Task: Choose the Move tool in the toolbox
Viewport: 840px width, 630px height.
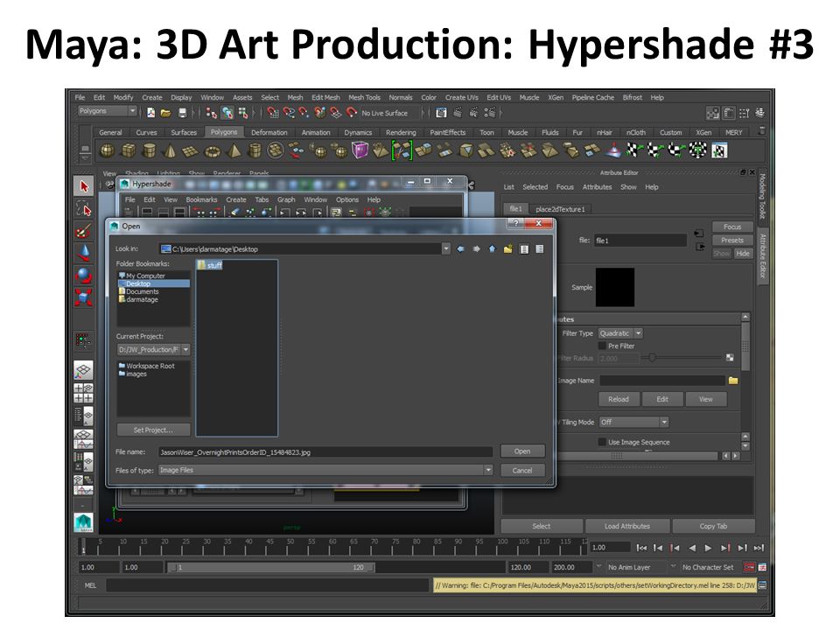Action: pos(84,253)
